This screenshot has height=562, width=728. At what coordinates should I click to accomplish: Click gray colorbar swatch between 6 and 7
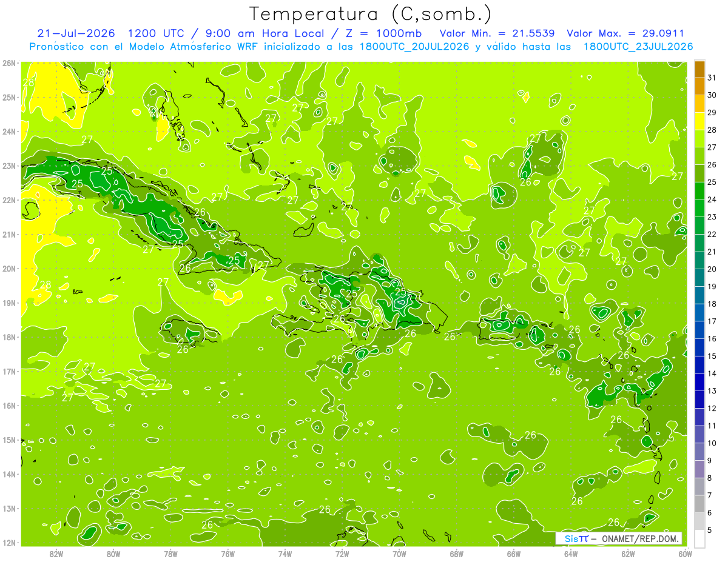[x=699, y=504]
